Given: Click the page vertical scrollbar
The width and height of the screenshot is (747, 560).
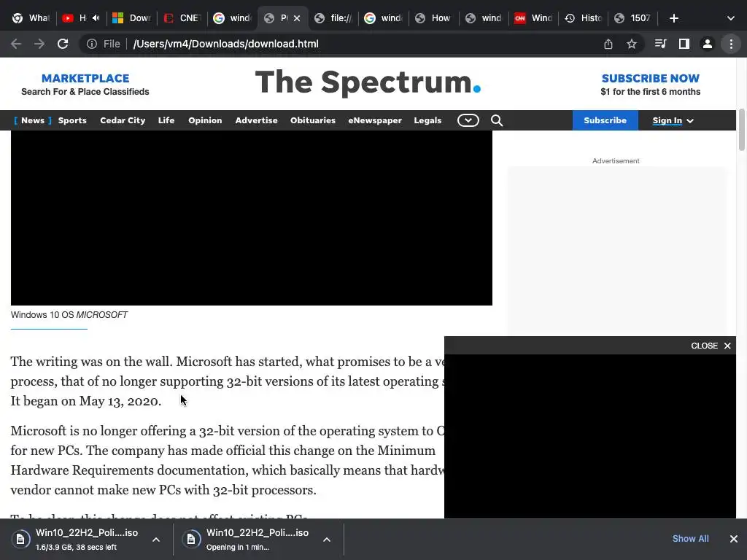Looking at the screenshot, I should click(x=741, y=130).
